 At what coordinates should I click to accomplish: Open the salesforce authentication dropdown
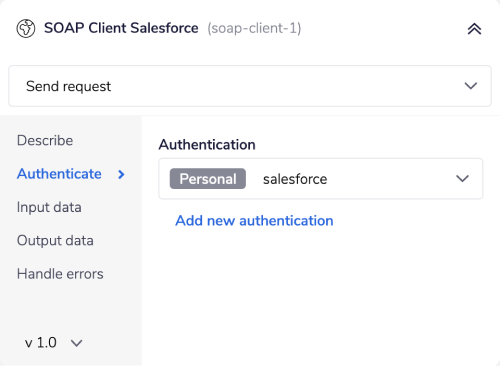(321, 179)
